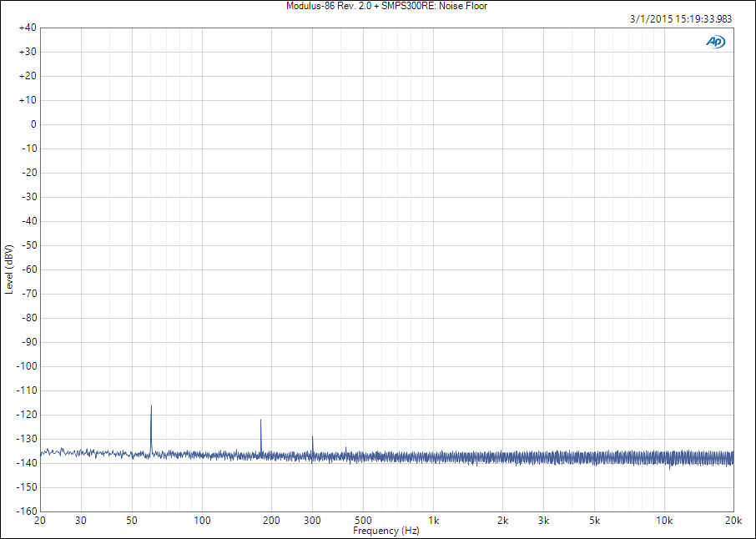Click the '-80' level axis tick label
Image resolution: width=756 pixels, height=539 pixels.
[x=29, y=318]
